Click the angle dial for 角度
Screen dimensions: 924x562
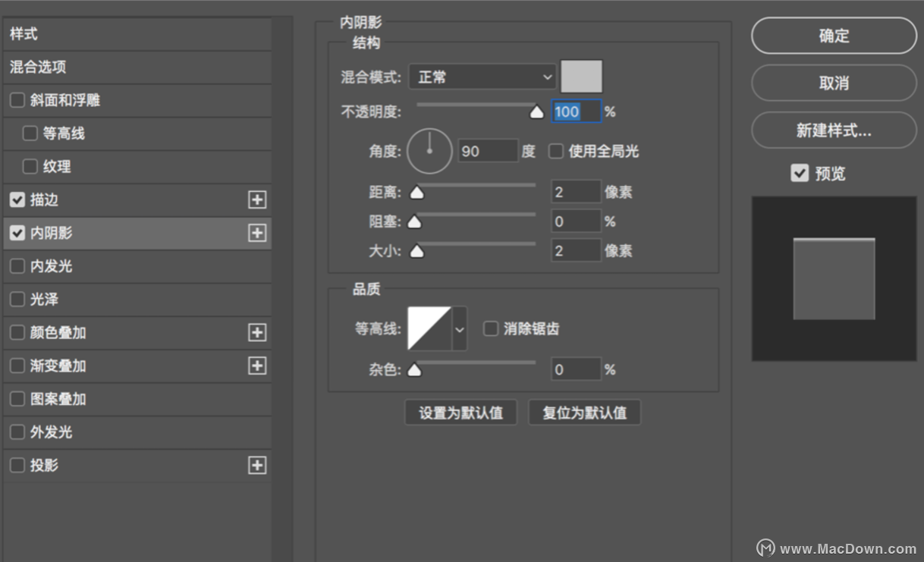coord(429,151)
